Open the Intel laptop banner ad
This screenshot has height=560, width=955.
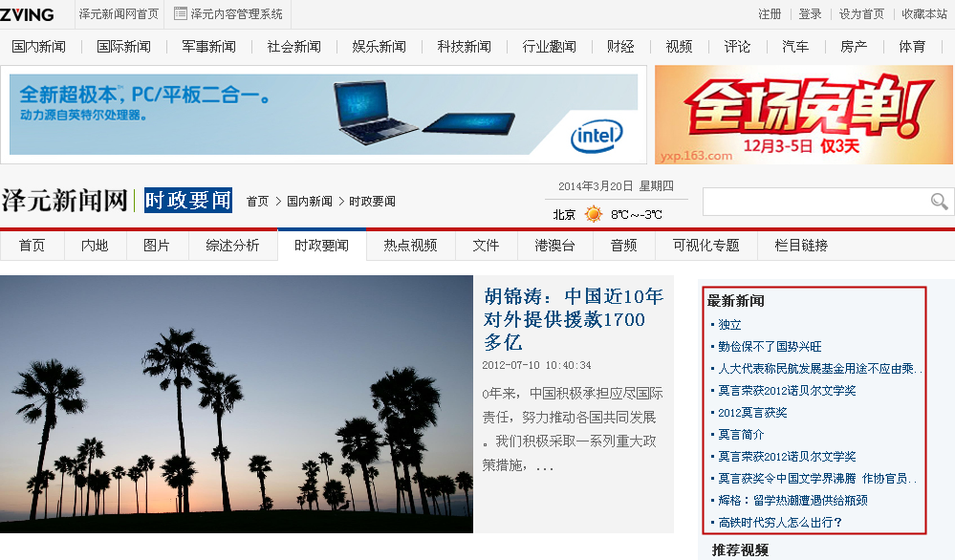coord(323,114)
